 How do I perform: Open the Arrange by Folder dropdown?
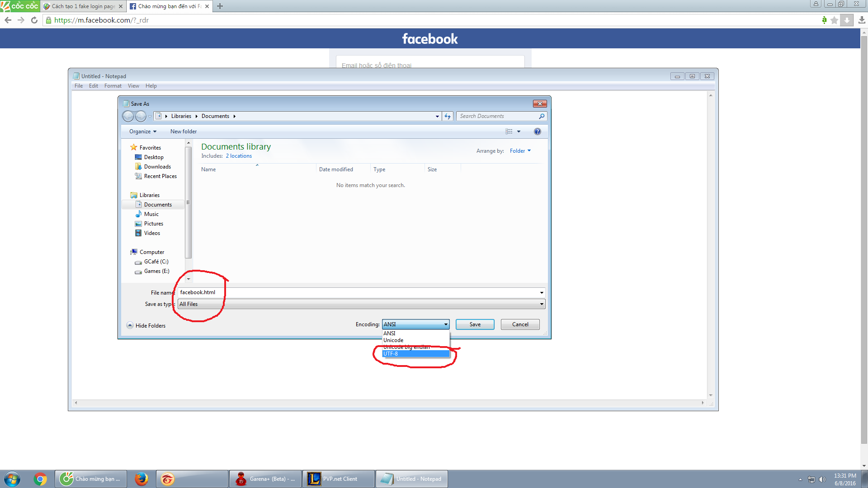coord(520,151)
